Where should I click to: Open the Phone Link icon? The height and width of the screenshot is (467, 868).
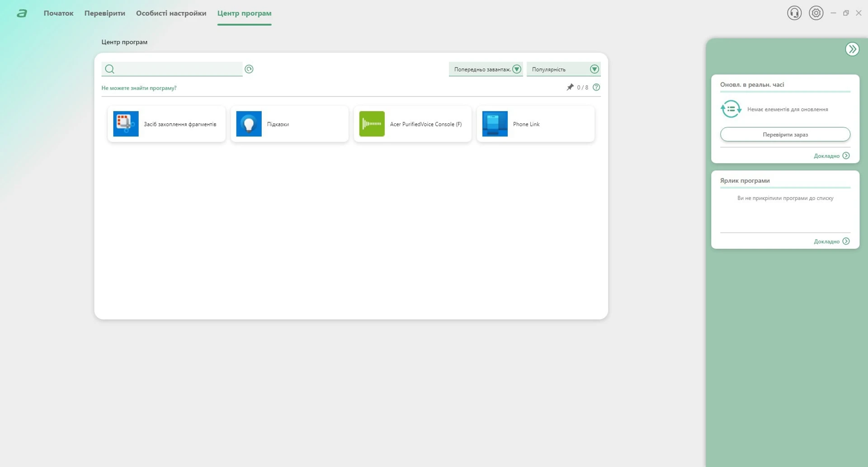495,124
